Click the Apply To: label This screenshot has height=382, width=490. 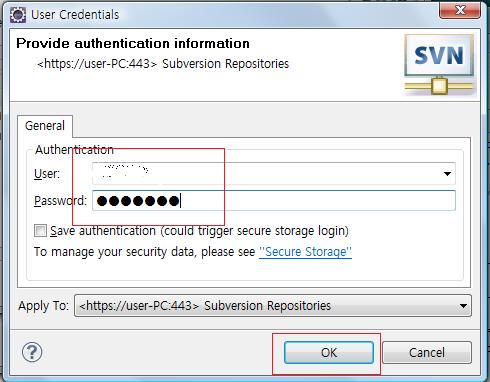click(x=44, y=306)
